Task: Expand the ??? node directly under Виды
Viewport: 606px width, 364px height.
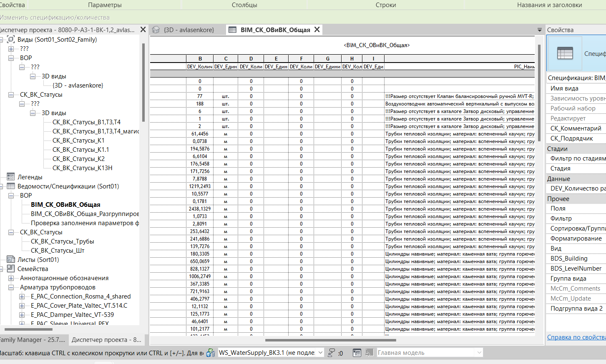Action: point(11,49)
